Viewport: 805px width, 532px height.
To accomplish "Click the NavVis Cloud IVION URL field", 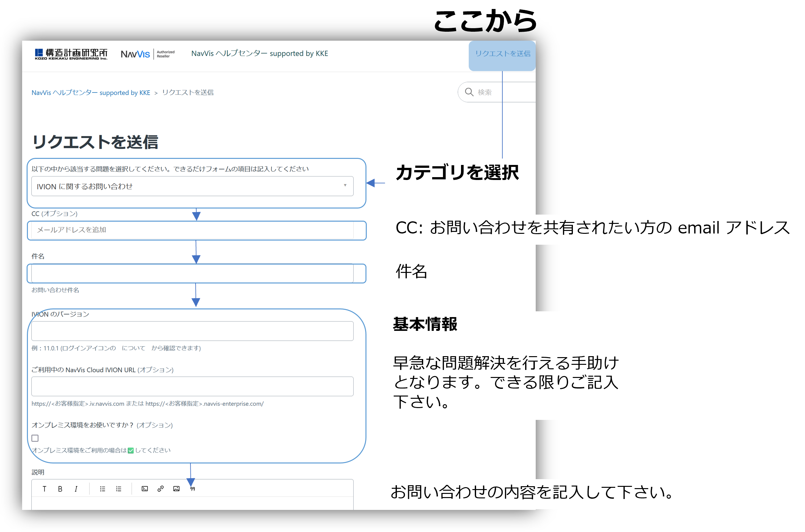I will [192, 387].
